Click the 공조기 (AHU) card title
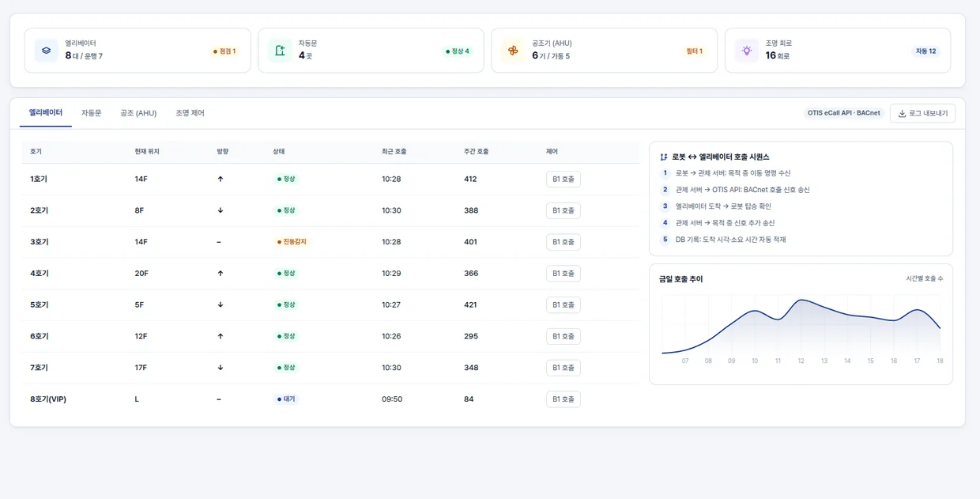The width and height of the screenshot is (980, 499). (552, 43)
